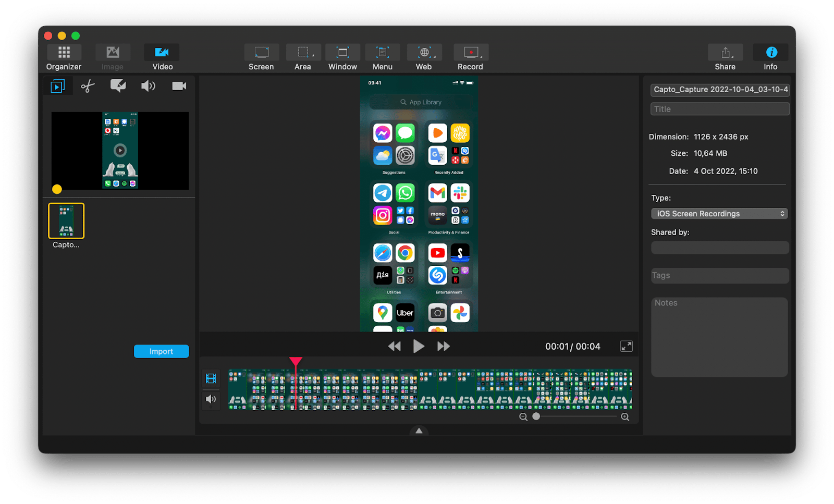This screenshot has height=504, width=834.
Task: Zoom out the timeline with magnifier minus
Action: click(x=523, y=417)
